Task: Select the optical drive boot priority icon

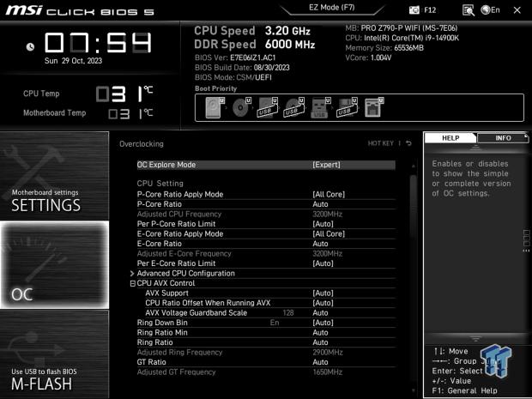Action: pos(241,107)
